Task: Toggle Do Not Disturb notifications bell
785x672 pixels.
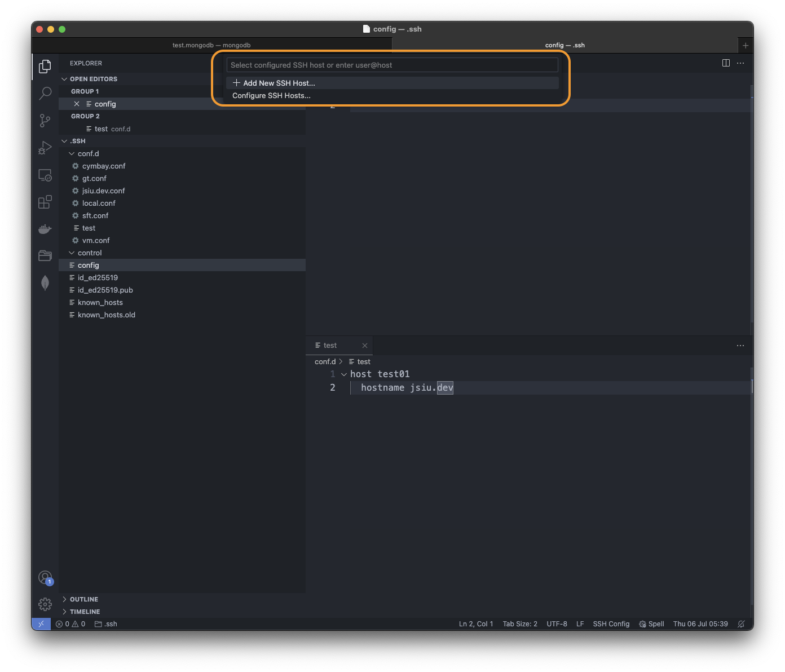Action: pyautogui.click(x=741, y=624)
